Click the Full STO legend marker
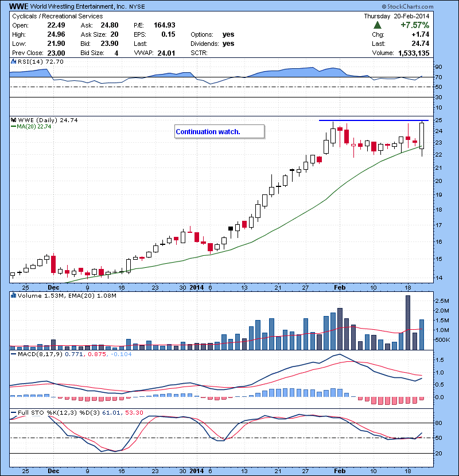This screenshot has height=476, width=459. (x=12, y=413)
